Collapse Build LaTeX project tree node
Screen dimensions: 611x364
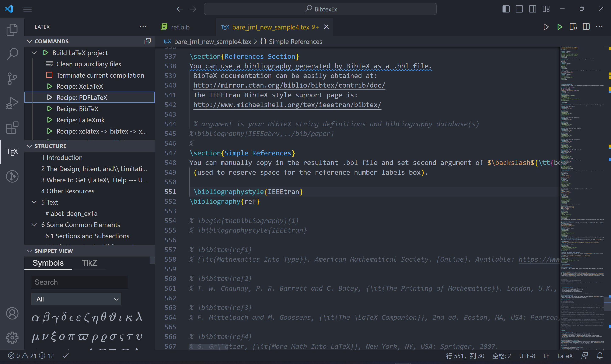(x=34, y=53)
